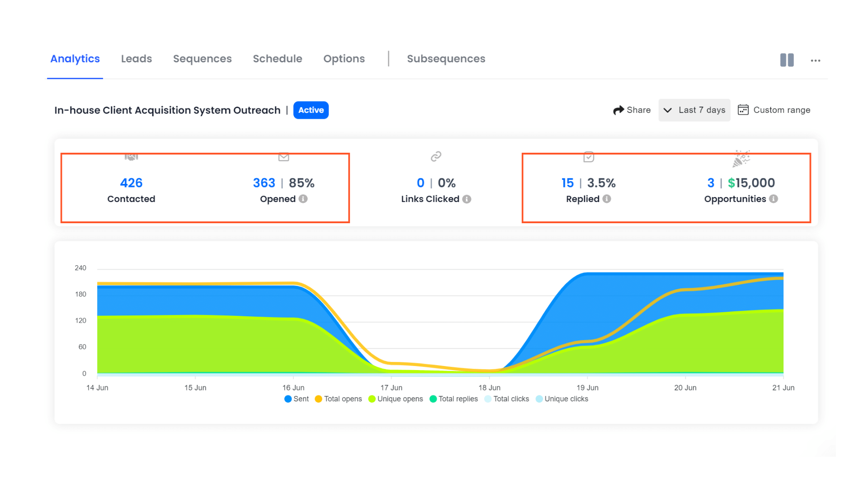Click the 0% links clicked rate
This screenshot has height=488, width=868.
coord(447,183)
